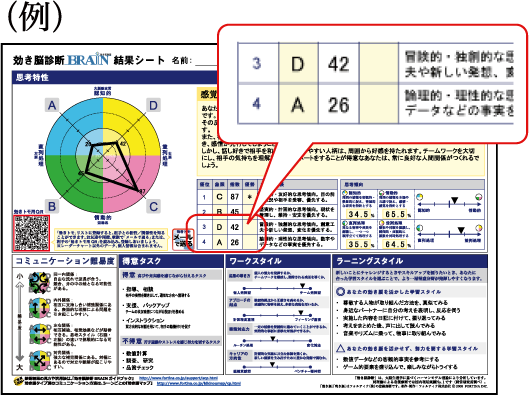Click first work style slider triangle marker

(x=303, y=286)
